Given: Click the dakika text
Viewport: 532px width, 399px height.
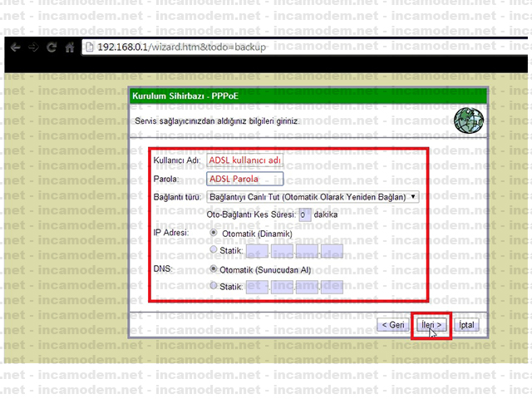Looking at the screenshot, I should [x=326, y=214].
